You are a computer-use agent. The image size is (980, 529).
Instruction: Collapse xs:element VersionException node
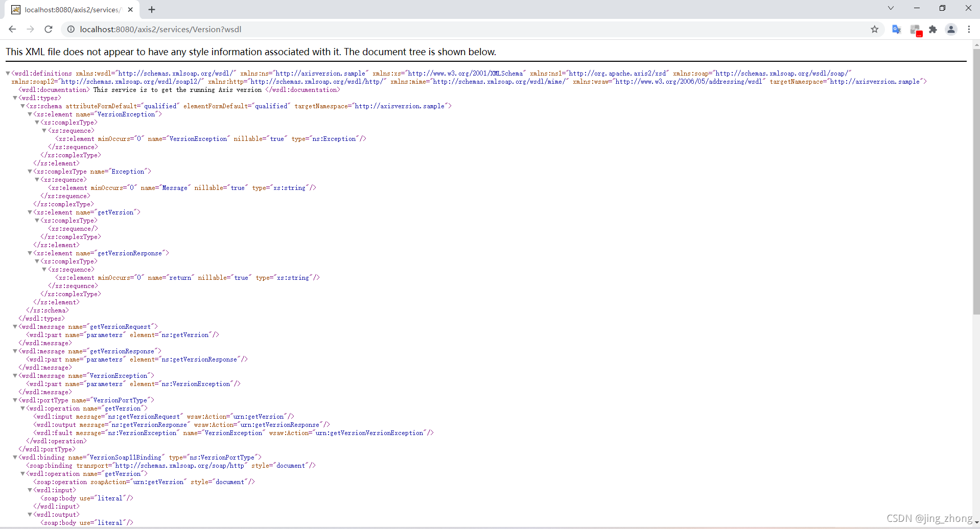click(x=30, y=114)
